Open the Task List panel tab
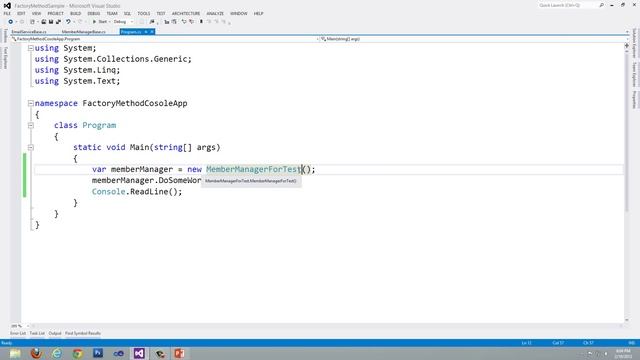The width and height of the screenshot is (640, 360). click(37, 333)
